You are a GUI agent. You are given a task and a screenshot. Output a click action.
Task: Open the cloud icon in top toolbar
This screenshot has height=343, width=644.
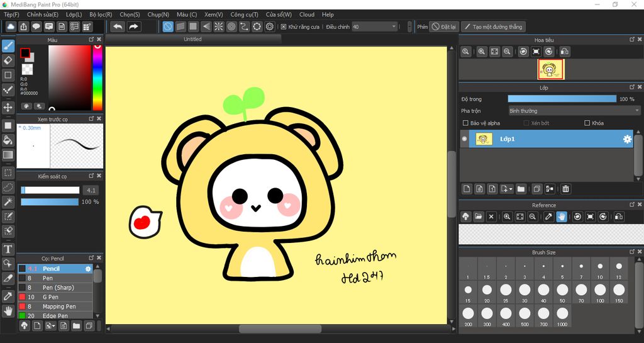pyautogui.click(x=11, y=26)
